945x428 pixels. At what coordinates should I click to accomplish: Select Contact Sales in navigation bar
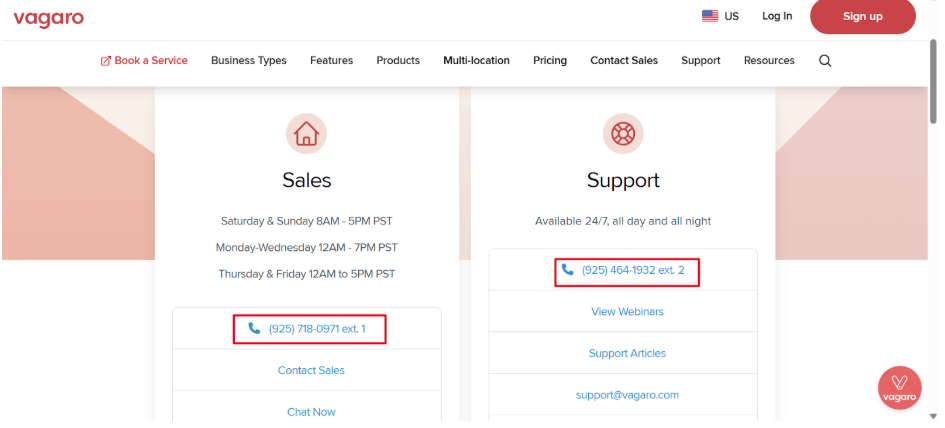point(624,61)
